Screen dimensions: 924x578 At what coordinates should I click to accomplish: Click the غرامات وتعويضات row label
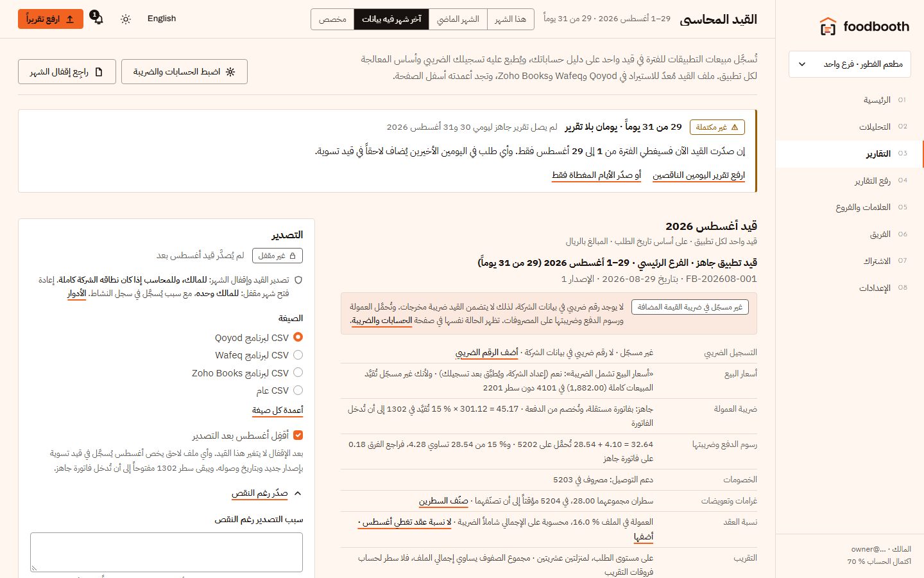pyautogui.click(x=729, y=501)
